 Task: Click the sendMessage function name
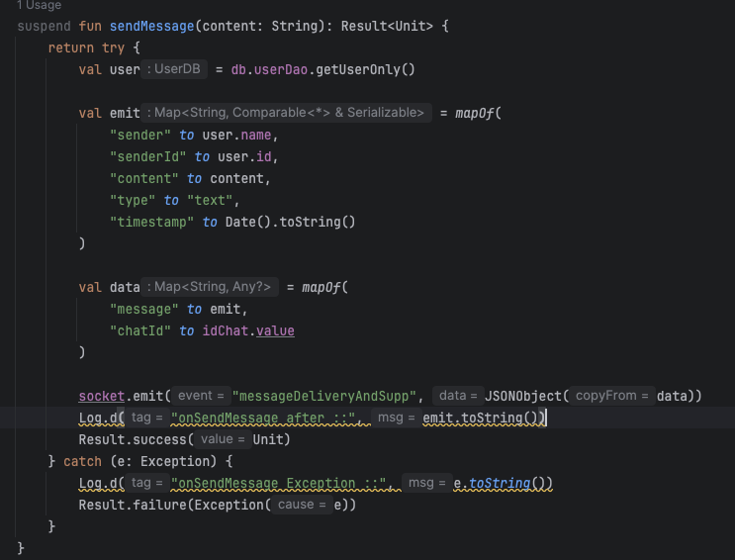[148, 25]
